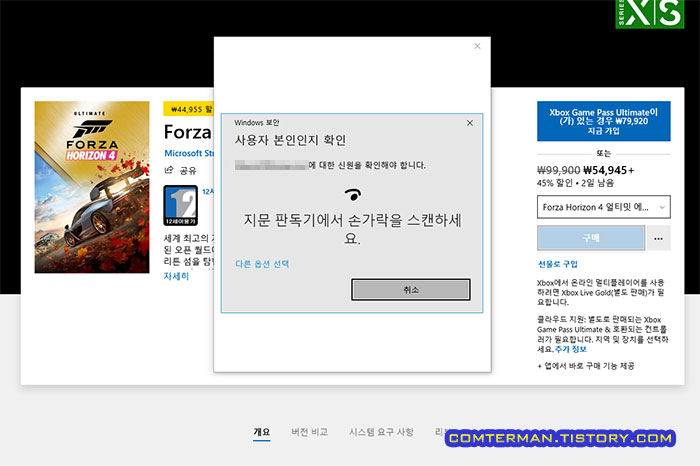This screenshot has width=700, height=466.
Task: Click the 12세이용가 age rating icon
Action: point(180,205)
